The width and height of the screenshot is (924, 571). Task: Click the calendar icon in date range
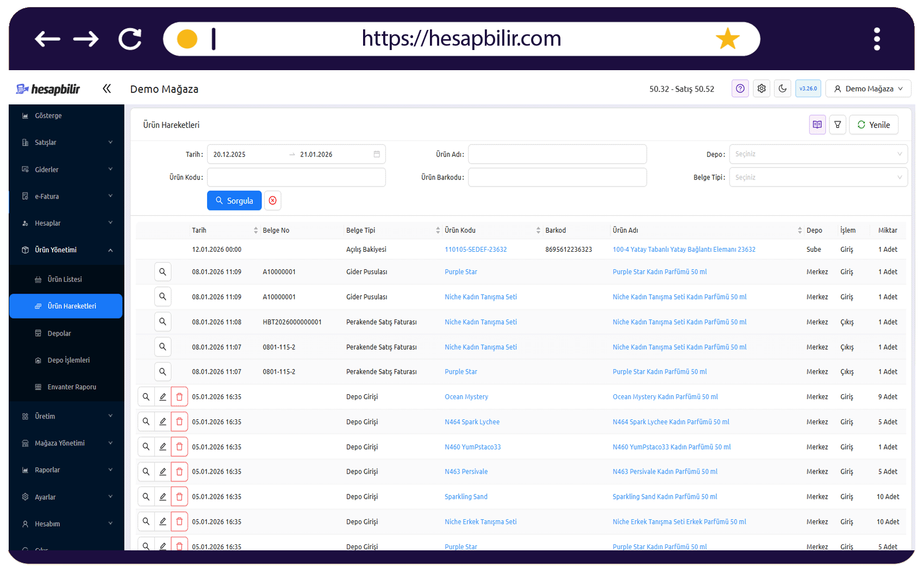pos(377,154)
